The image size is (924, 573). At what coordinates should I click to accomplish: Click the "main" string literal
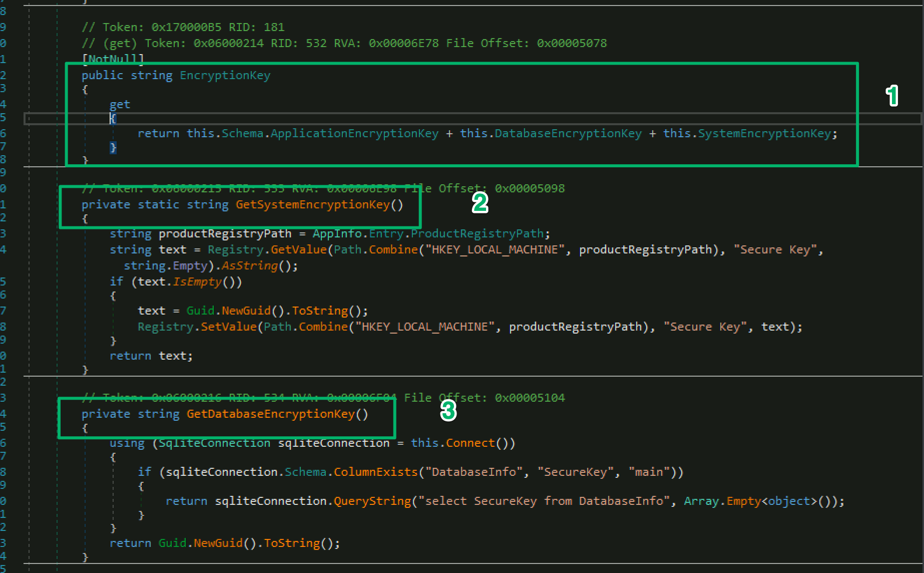point(649,472)
